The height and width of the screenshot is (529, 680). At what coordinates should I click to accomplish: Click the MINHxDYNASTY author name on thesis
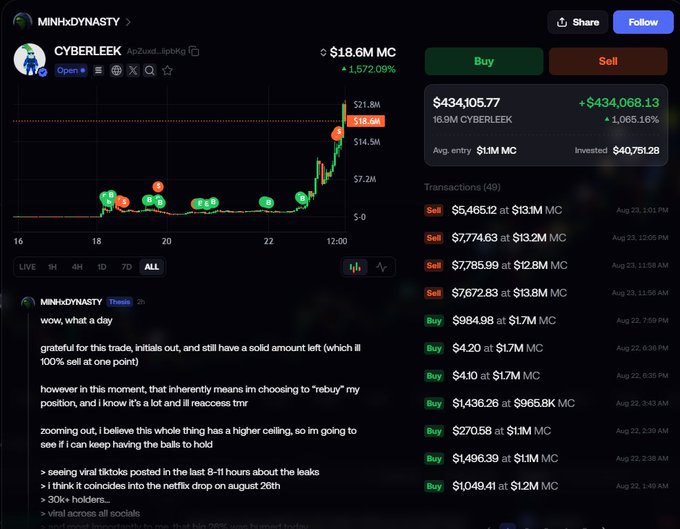[71, 302]
